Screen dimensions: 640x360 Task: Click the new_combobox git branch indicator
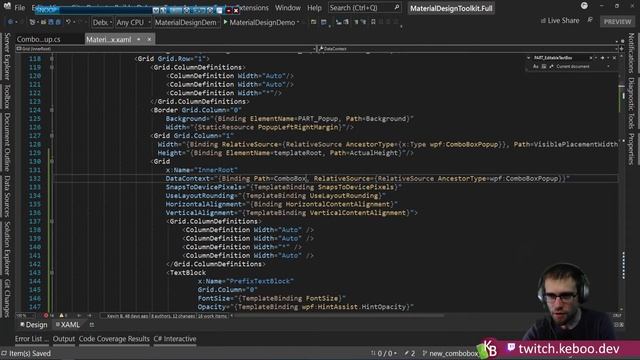[450, 353]
